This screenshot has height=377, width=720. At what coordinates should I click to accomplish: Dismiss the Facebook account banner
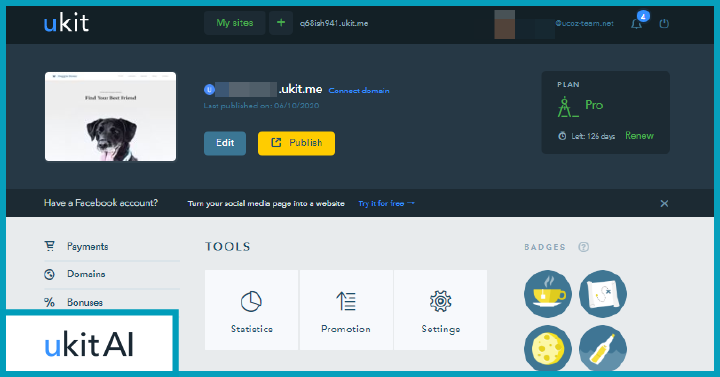(664, 203)
